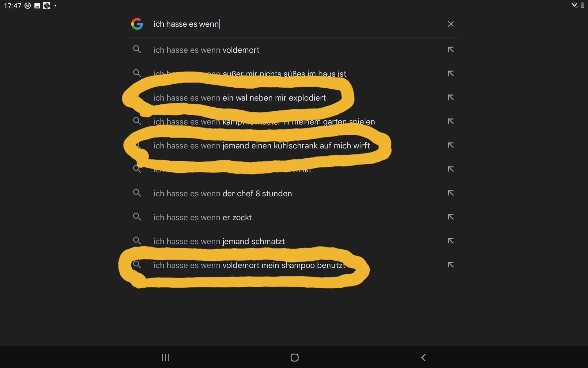Select 'der chef 8 stunden' suggestion
This screenshot has height=368, width=588.
[294, 193]
